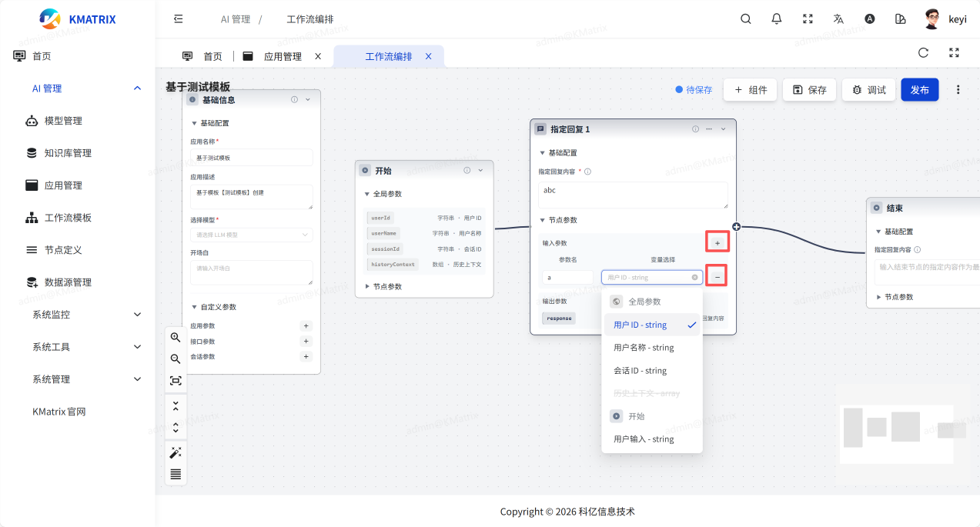Click the 指定回复内容 text area containing abc
The width and height of the screenshot is (980, 527).
[633, 195]
